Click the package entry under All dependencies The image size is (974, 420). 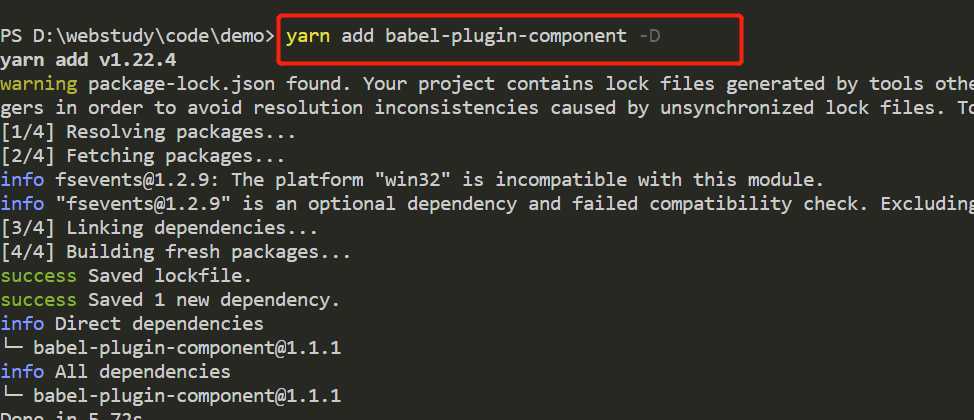coord(186,396)
